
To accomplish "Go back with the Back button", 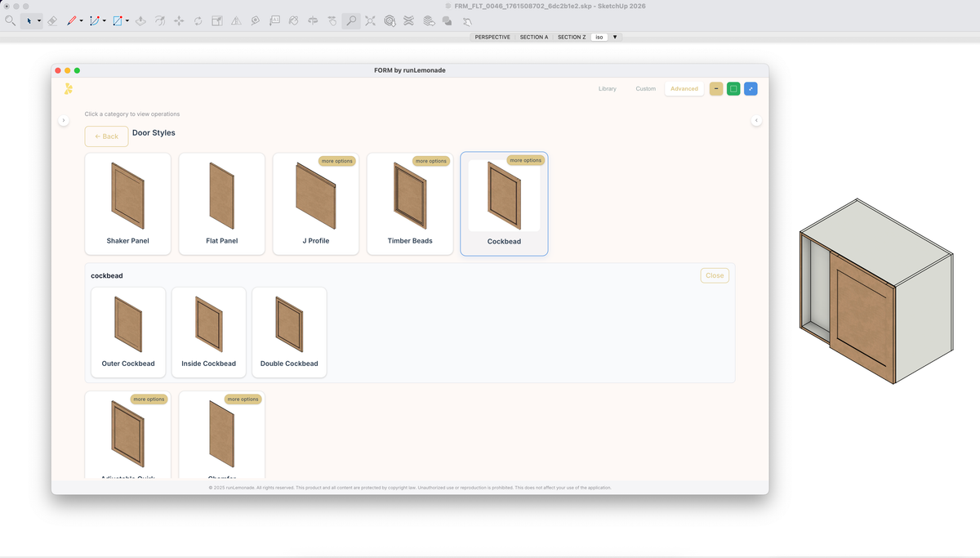I will 106,136.
